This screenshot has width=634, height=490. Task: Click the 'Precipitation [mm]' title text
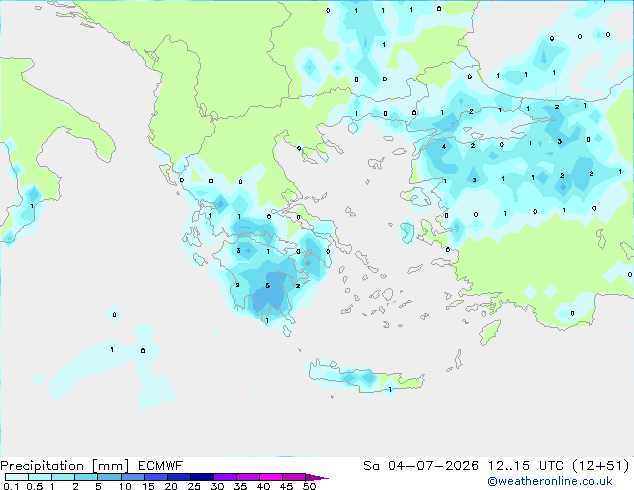pyautogui.click(x=65, y=466)
